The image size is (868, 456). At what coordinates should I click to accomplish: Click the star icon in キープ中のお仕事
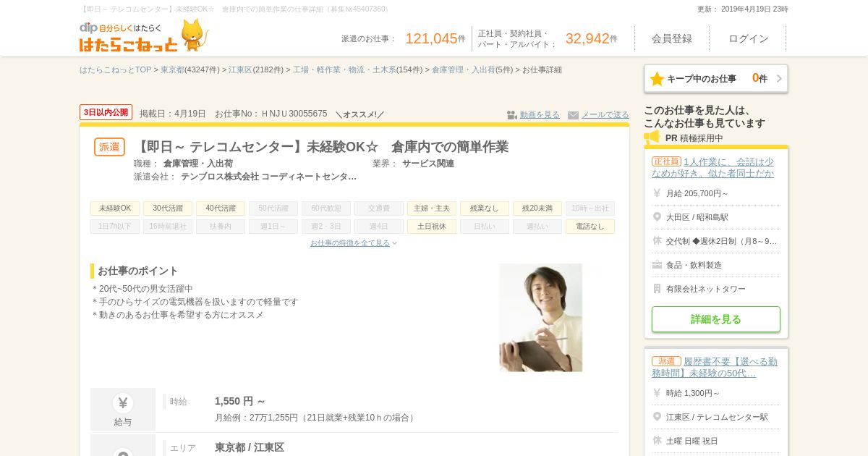pyautogui.click(x=657, y=79)
